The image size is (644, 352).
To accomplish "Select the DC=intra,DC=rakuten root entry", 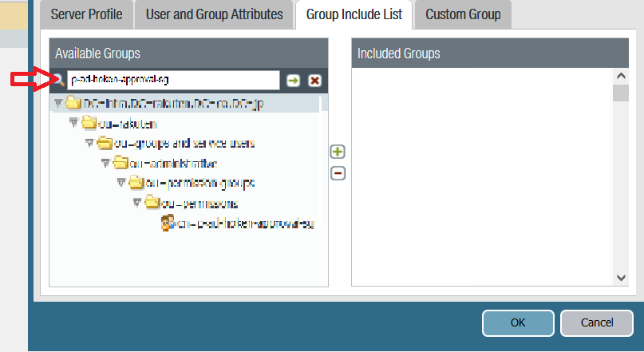I will (173, 103).
